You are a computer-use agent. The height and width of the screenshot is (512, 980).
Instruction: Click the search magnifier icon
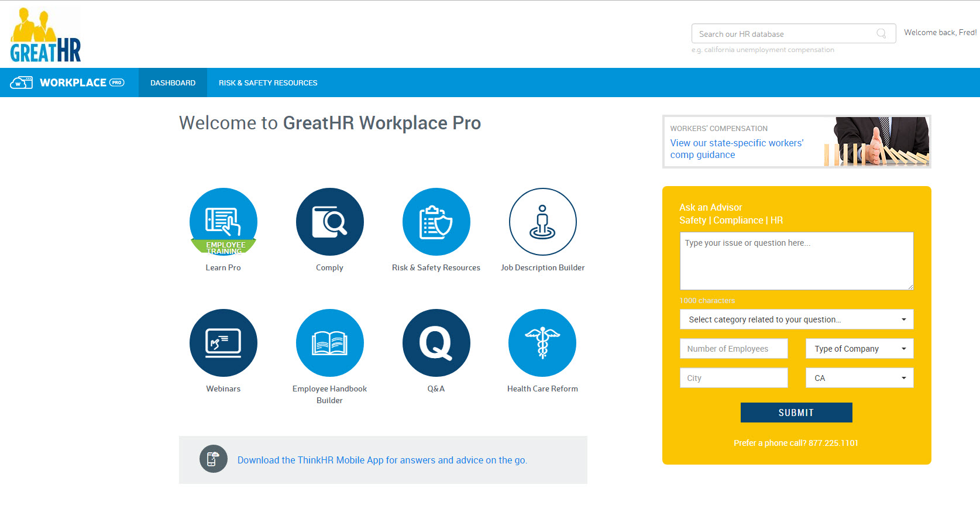[x=881, y=34]
